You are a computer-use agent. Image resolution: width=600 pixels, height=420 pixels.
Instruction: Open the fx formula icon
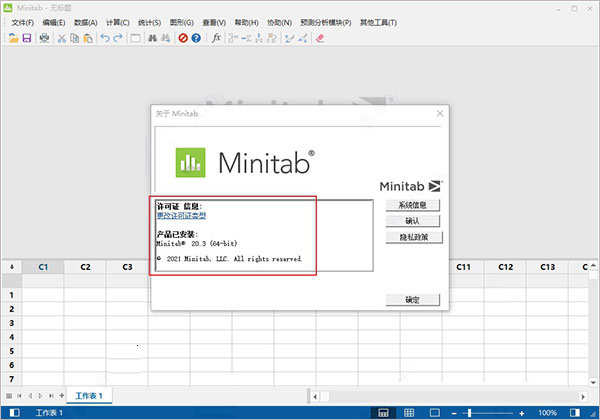pos(216,38)
